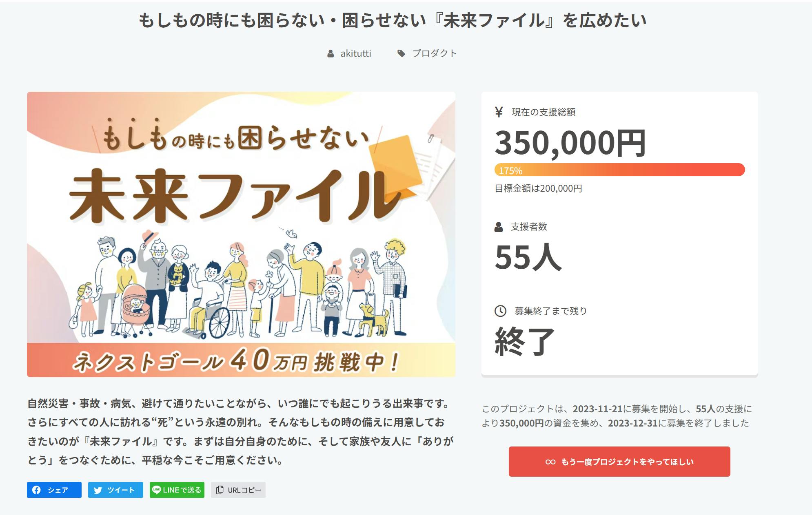The height and width of the screenshot is (515, 812).
Task: Click the Twitter bird icon
Action: tap(98, 490)
